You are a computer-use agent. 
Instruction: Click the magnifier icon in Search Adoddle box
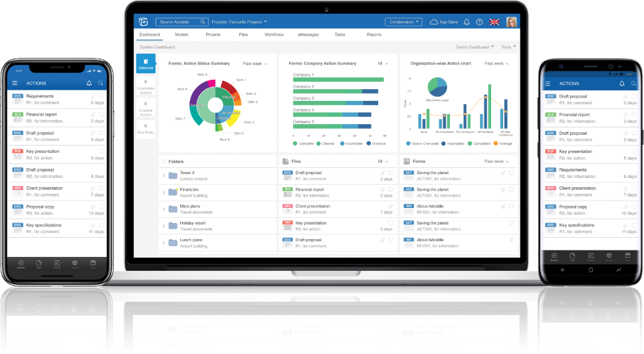pos(203,22)
